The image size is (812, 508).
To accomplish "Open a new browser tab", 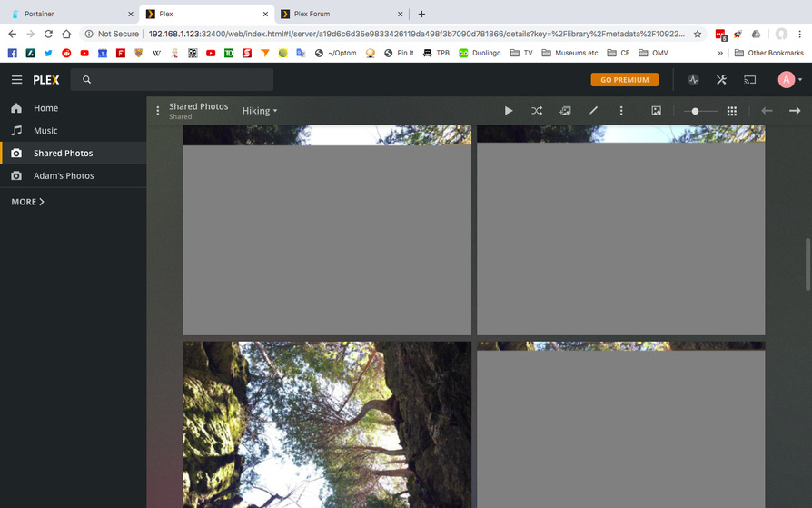I will 421,14.
